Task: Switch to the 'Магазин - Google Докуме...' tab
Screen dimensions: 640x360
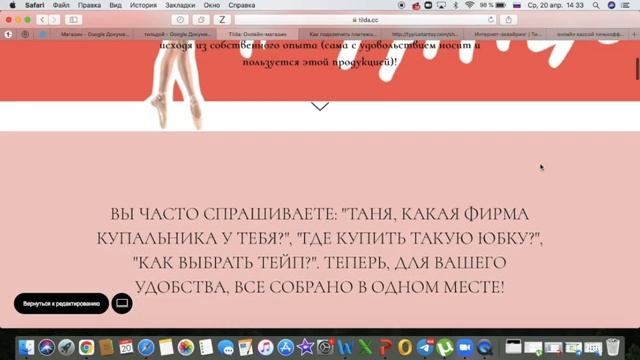Action: point(95,35)
